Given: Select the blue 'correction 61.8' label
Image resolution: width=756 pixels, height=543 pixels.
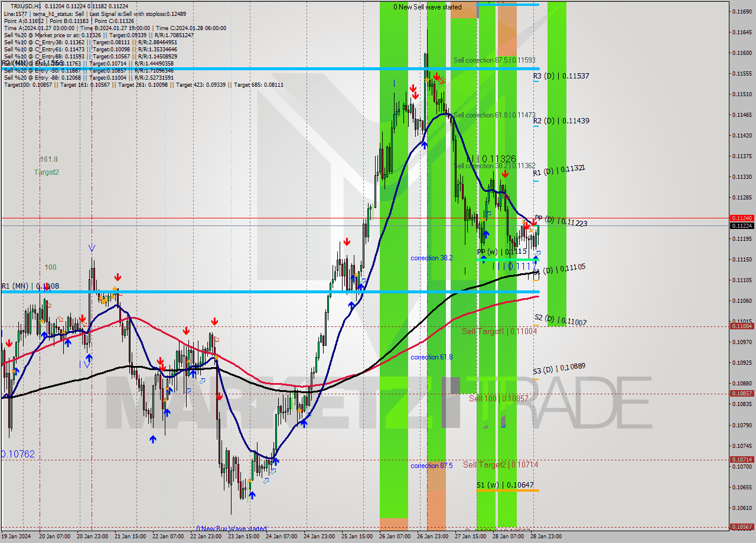Looking at the screenshot, I should click(x=432, y=357).
